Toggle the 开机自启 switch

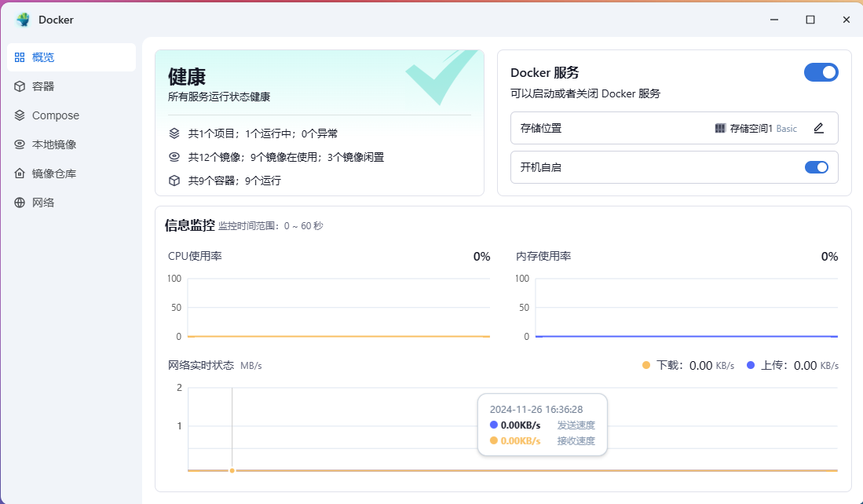click(817, 167)
